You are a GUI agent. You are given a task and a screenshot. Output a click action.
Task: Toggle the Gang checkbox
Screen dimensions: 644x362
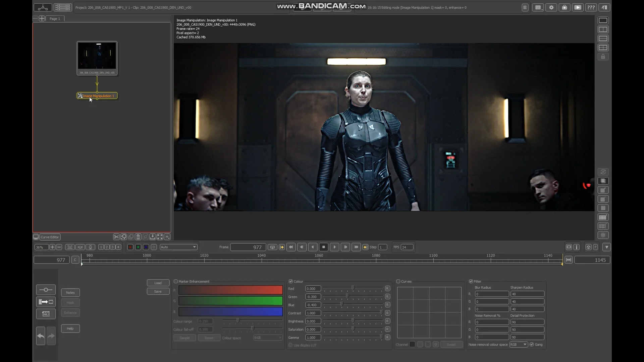pyautogui.click(x=532, y=344)
